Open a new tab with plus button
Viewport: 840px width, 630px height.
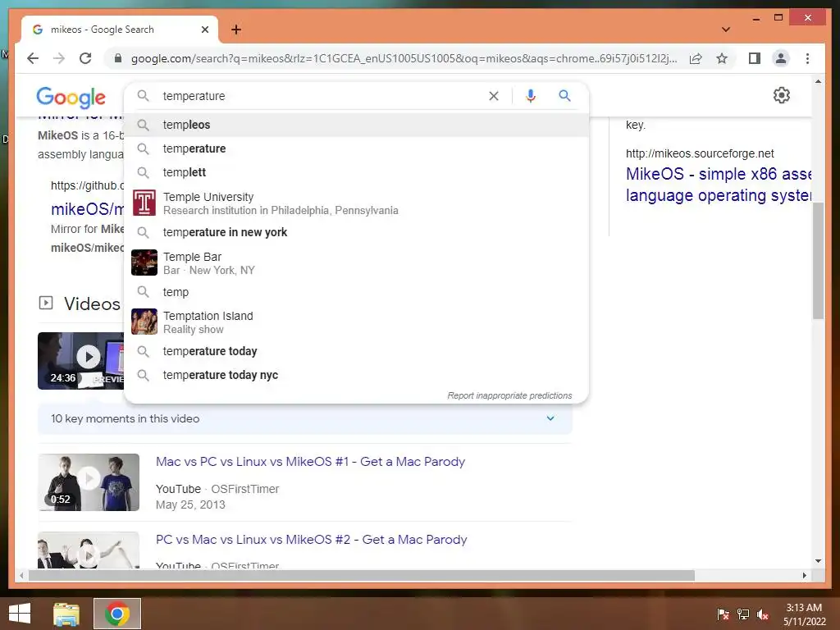(236, 30)
